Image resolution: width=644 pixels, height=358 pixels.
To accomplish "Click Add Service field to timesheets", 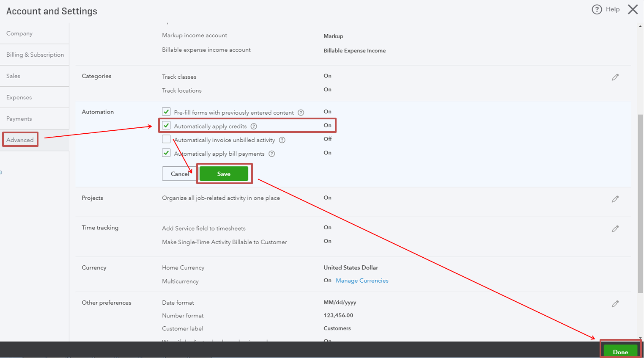I will pyautogui.click(x=204, y=229).
